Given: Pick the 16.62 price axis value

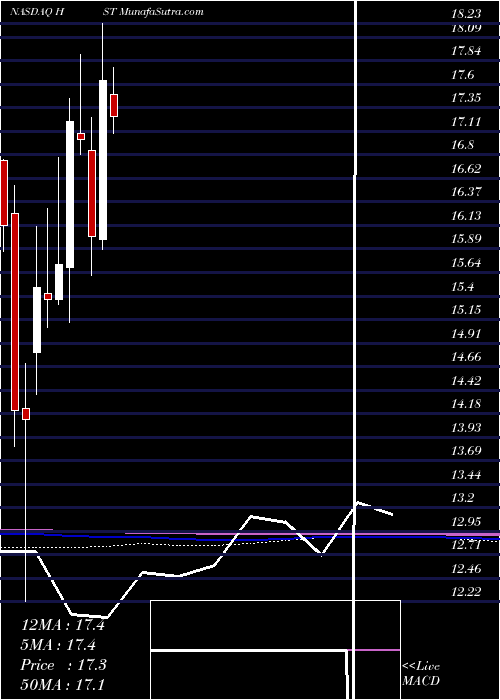Looking at the screenshot, I should (466, 169).
